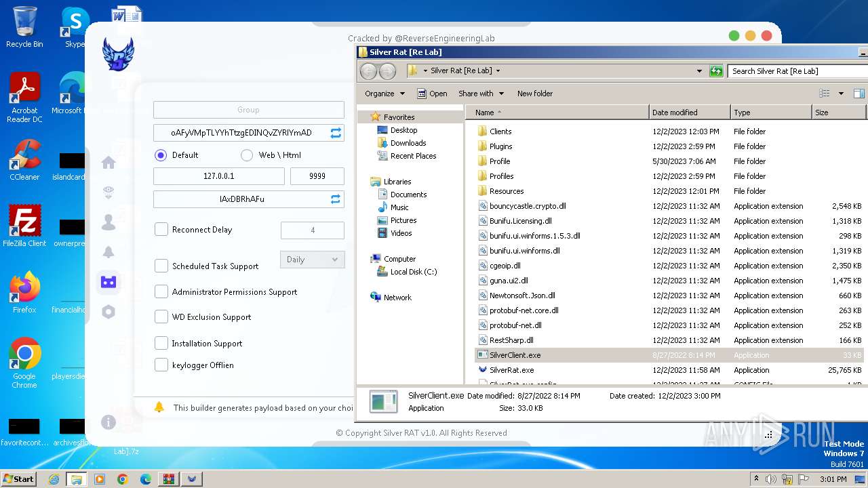
Task: Open the settings hexagon icon in sidebar
Action: click(108, 312)
